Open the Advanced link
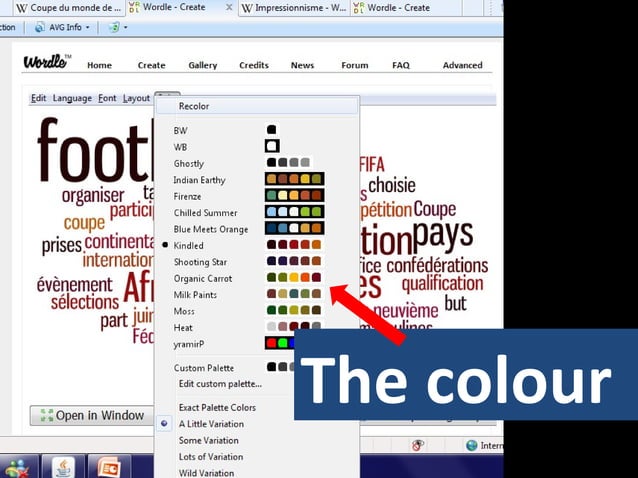638x478 pixels. tap(463, 65)
